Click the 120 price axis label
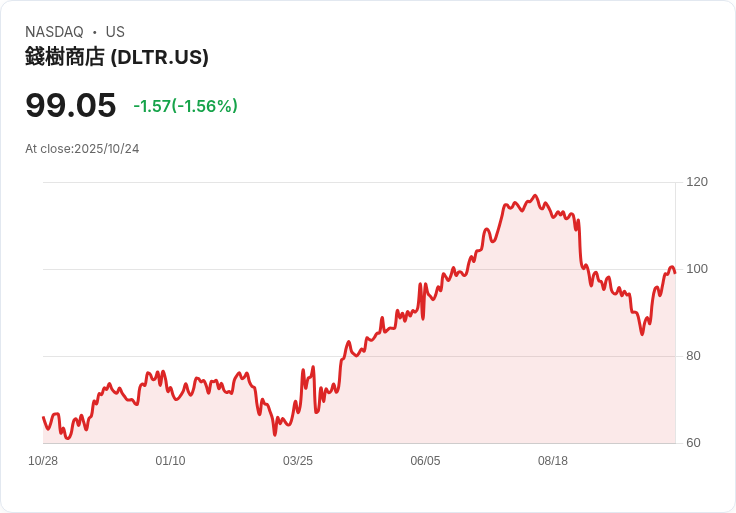Image resolution: width=736 pixels, height=513 pixels. click(697, 182)
